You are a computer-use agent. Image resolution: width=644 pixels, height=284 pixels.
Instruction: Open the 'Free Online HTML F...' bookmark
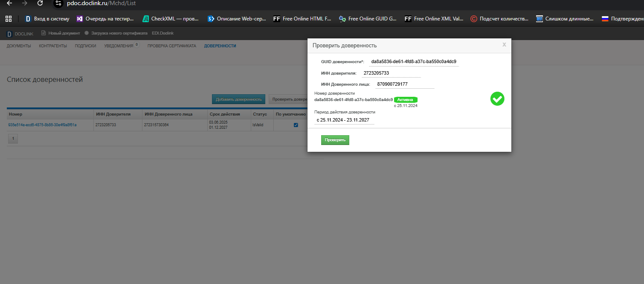click(302, 19)
